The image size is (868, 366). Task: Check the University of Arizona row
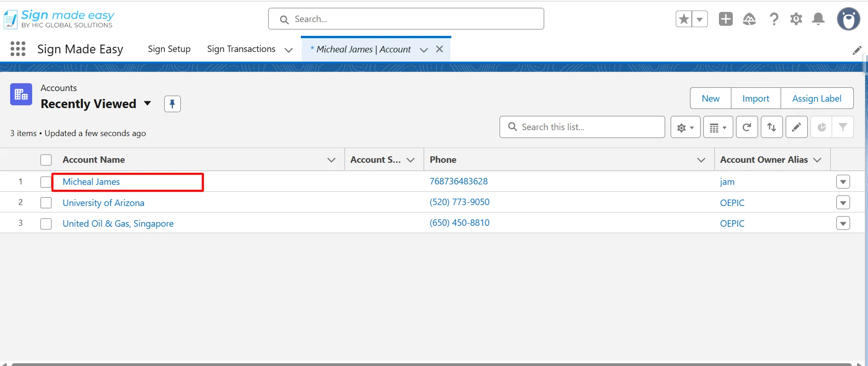point(46,203)
